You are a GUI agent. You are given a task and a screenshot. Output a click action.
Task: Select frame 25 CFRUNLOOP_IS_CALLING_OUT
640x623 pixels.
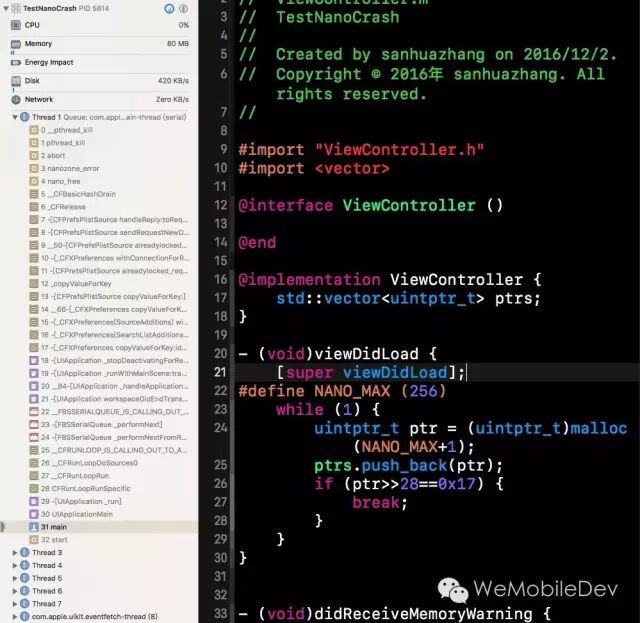(x=109, y=450)
